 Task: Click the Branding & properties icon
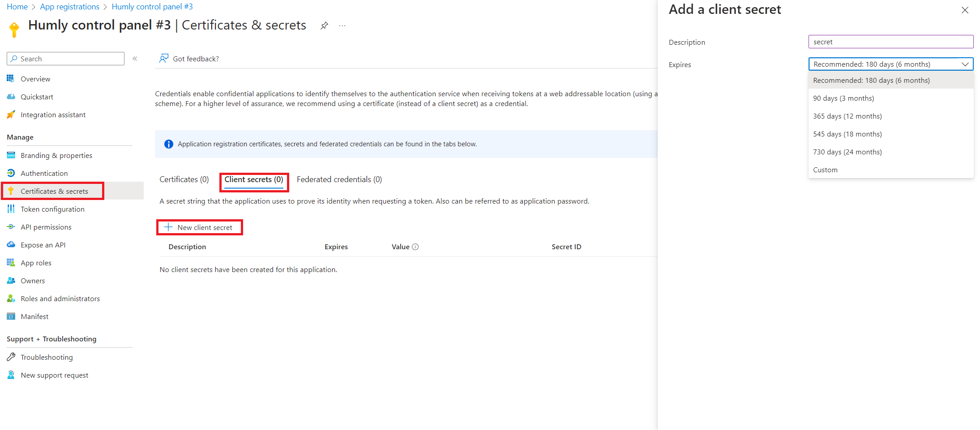point(11,155)
